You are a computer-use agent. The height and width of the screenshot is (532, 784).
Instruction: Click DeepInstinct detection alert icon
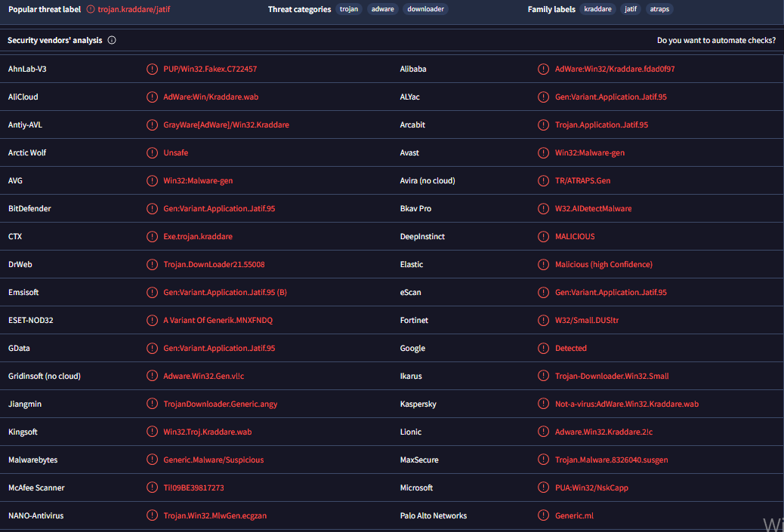544,237
